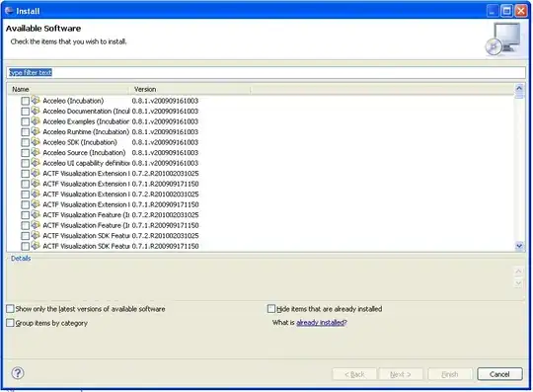Click the Eclipse icon in title bar
Image resolution: width=533 pixels, height=392 pixels.
tap(9, 11)
